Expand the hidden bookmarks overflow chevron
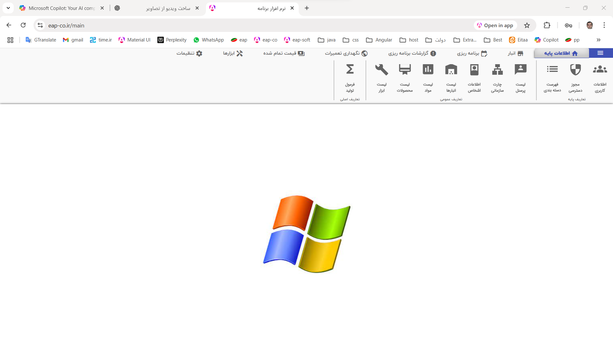The height and width of the screenshot is (364, 613). pyautogui.click(x=598, y=40)
